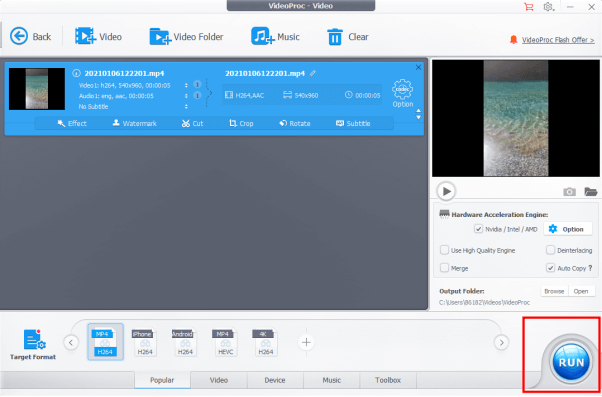Select the 4K H264 preset

(265, 342)
